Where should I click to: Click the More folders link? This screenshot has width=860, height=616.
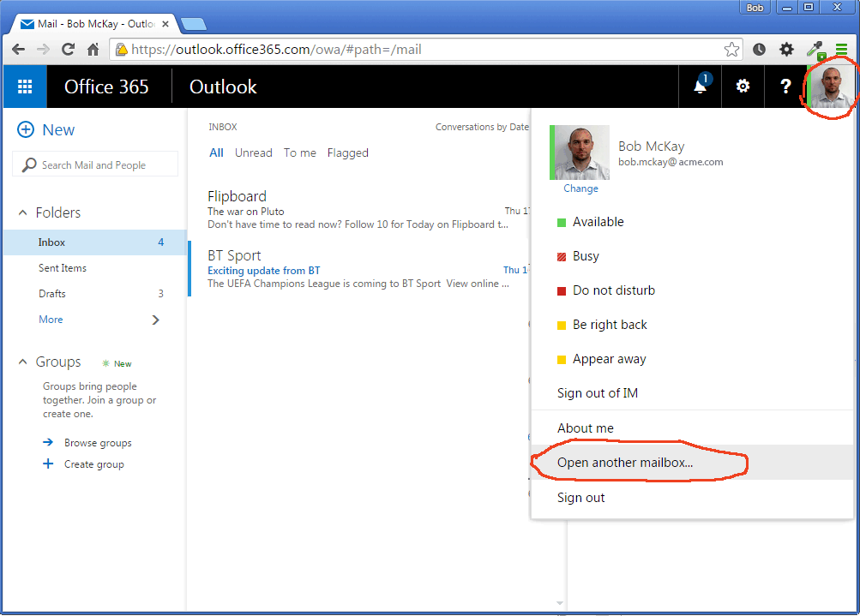coord(51,320)
